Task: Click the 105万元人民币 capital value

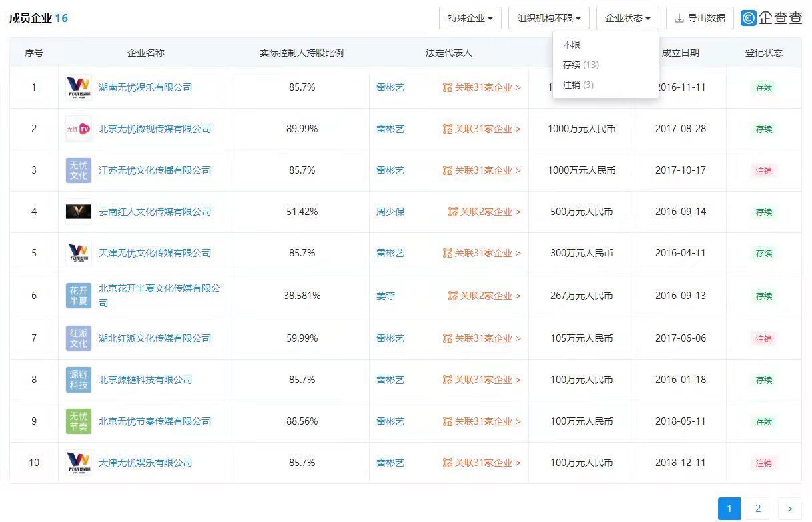Action: pyautogui.click(x=582, y=338)
